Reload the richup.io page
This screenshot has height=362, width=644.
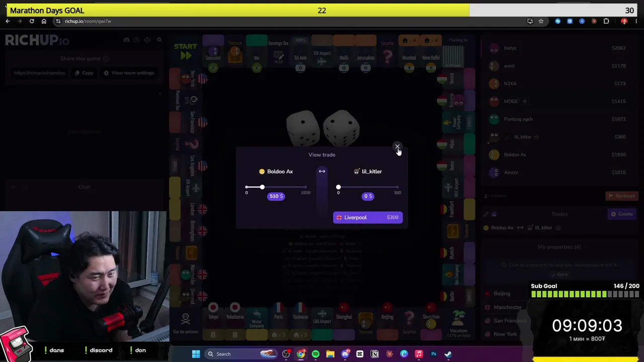pyautogui.click(x=32, y=21)
